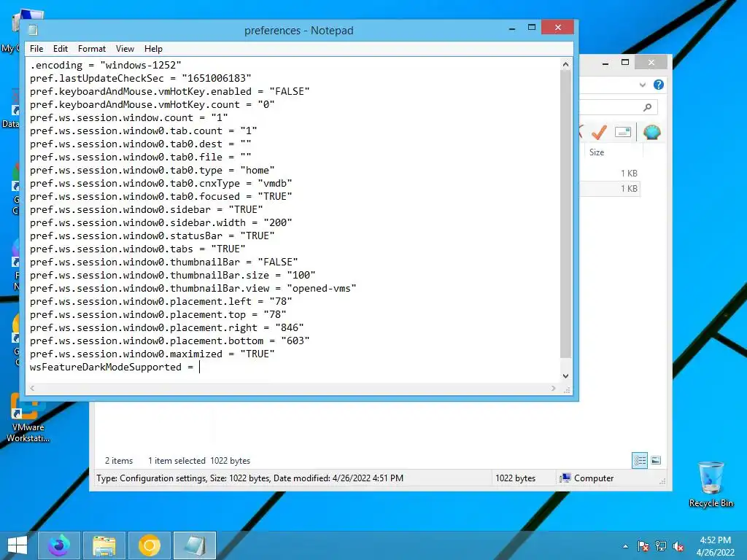Screen dimensions: 747x560
Task: Click the orange checkmark Properties icon in Explorer
Action: pyautogui.click(x=599, y=132)
